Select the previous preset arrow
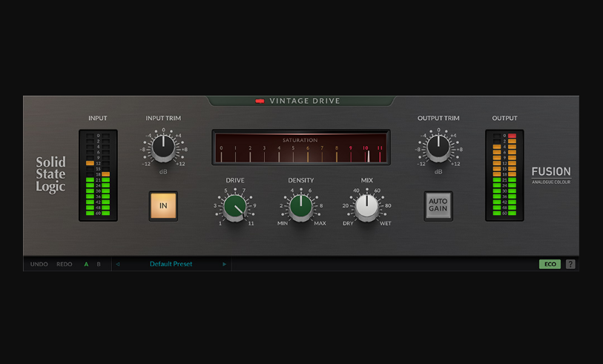The width and height of the screenshot is (603, 364). (x=118, y=264)
